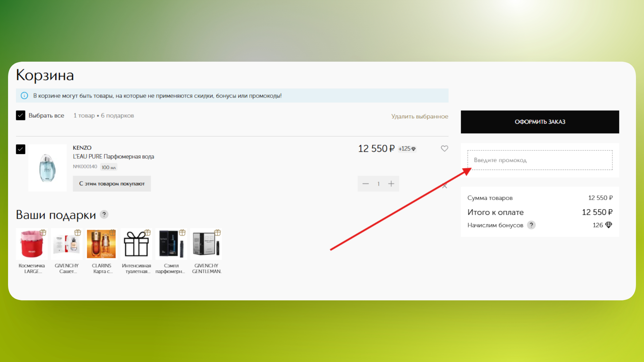The image size is (644, 362).
Task: Click info icon in cart notice banner
Action: 24,96
